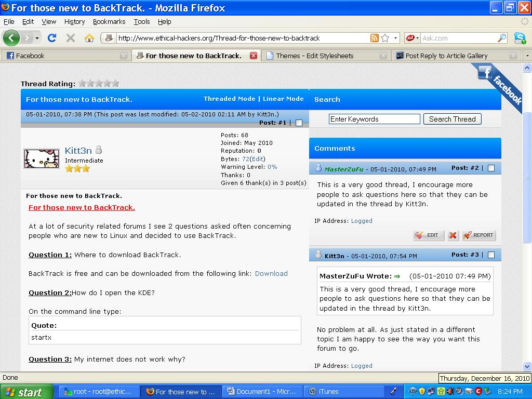Click the search magnifier icon in Ask.com box

501,38
